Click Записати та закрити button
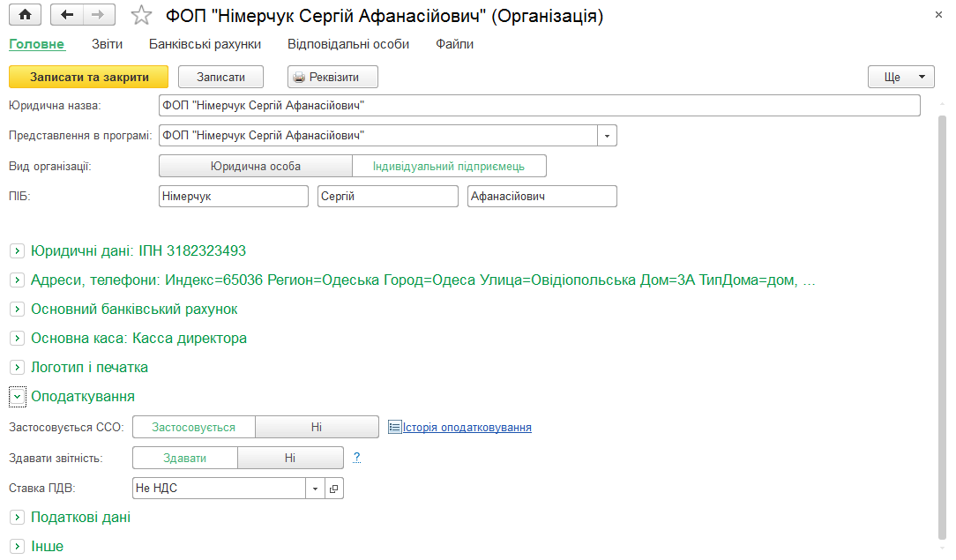 (89, 77)
